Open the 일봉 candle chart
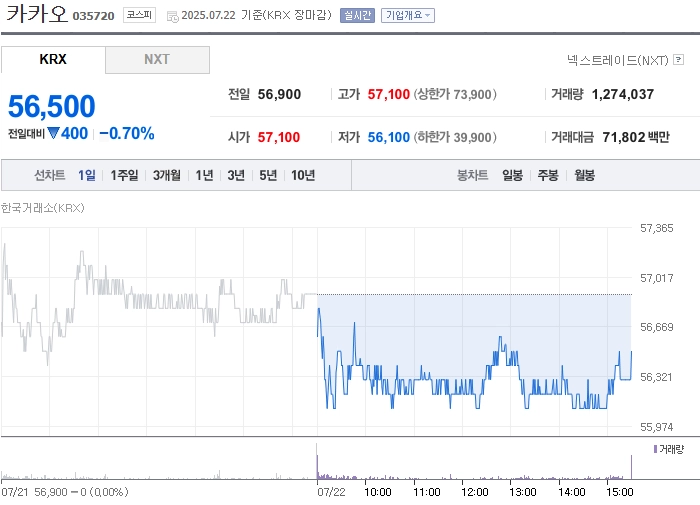 point(512,175)
